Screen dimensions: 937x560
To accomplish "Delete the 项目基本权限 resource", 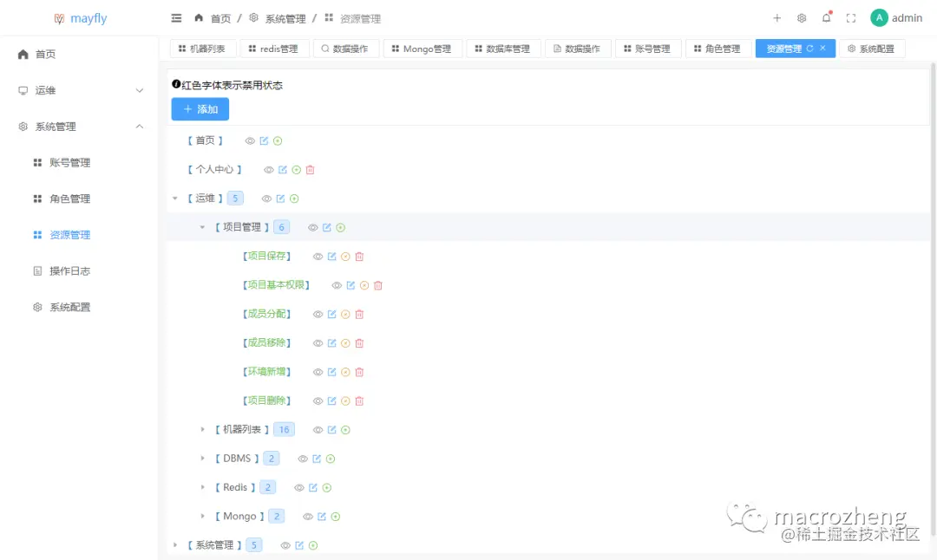I will tap(378, 285).
